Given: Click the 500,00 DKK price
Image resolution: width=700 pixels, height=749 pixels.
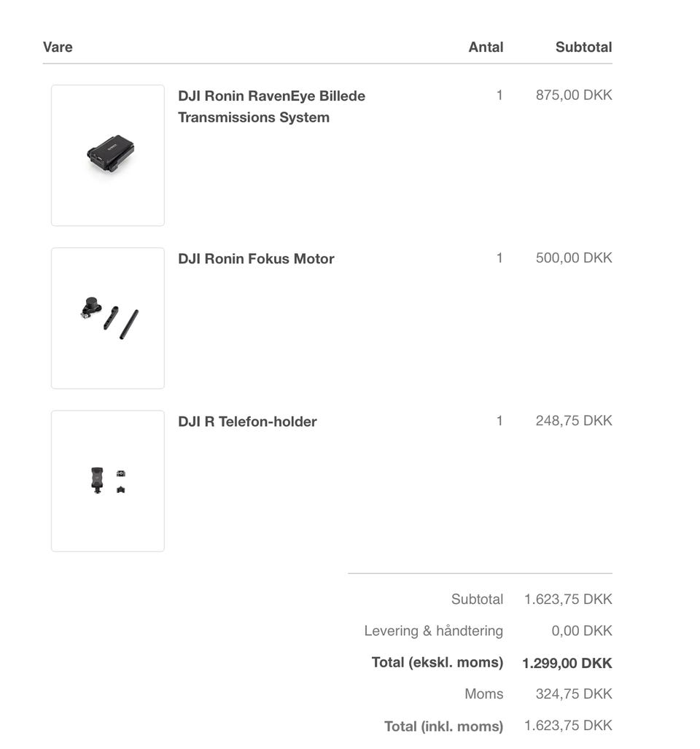Looking at the screenshot, I should tap(574, 258).
